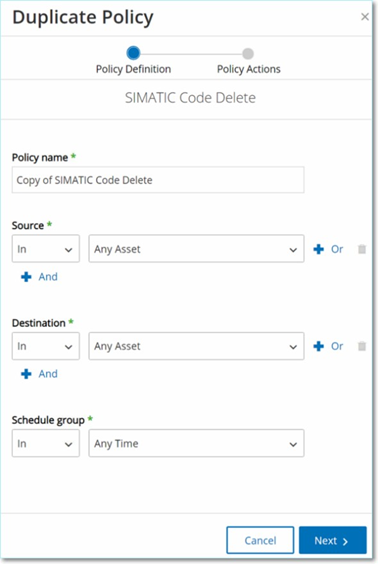Select the Policy Definition step label
Viewport: 378px width, 564px height.
(x=133, y=69)
